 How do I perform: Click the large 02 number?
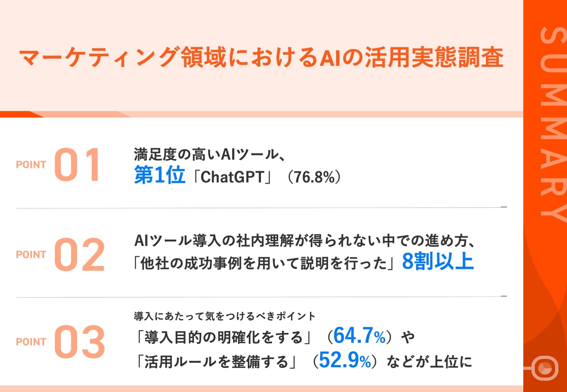79,254
